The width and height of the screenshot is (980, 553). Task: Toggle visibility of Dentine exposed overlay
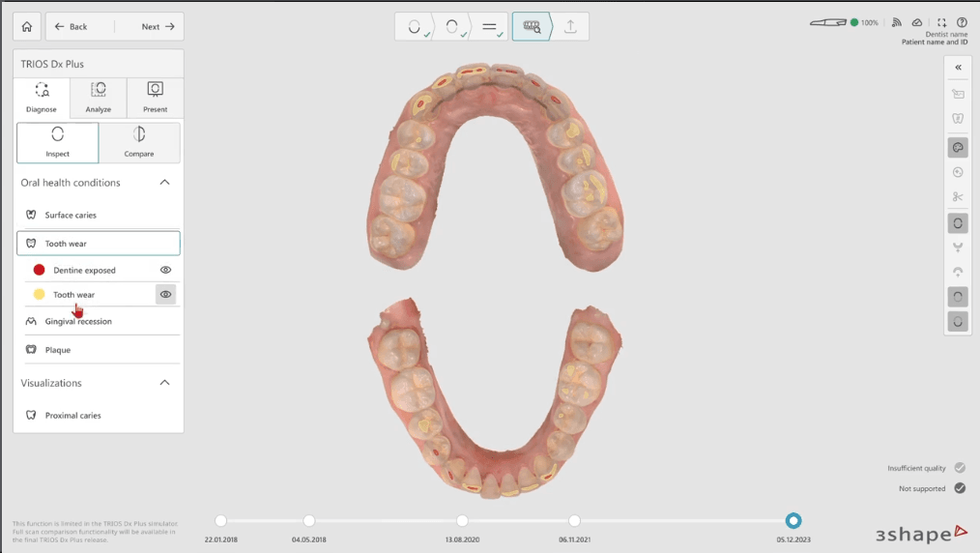[165, 270]
